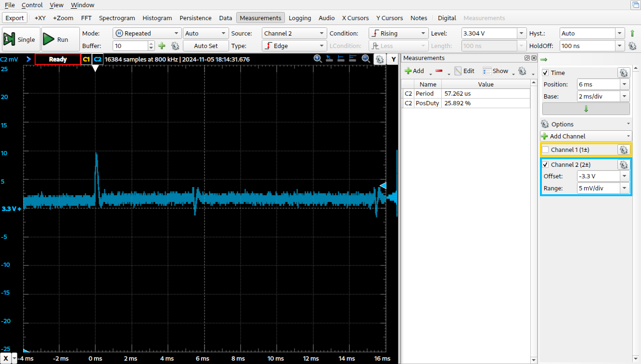The image size is (641, 364).
Task: Uncheck the Channel 2 checkbox
Action: pyautogui.click(x=545, y=164)
